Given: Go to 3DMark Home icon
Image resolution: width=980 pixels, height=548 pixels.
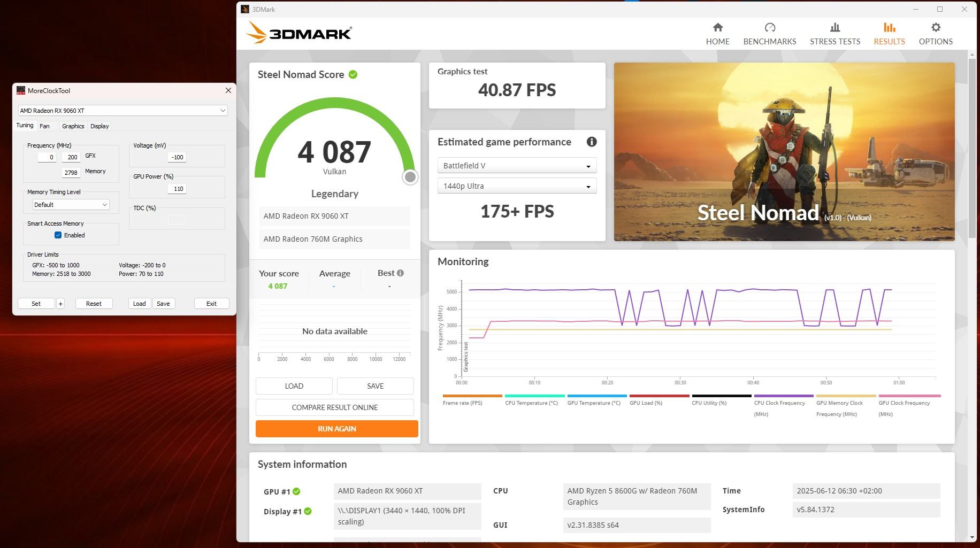Looking at the screenshot, I should pos(717,27).
